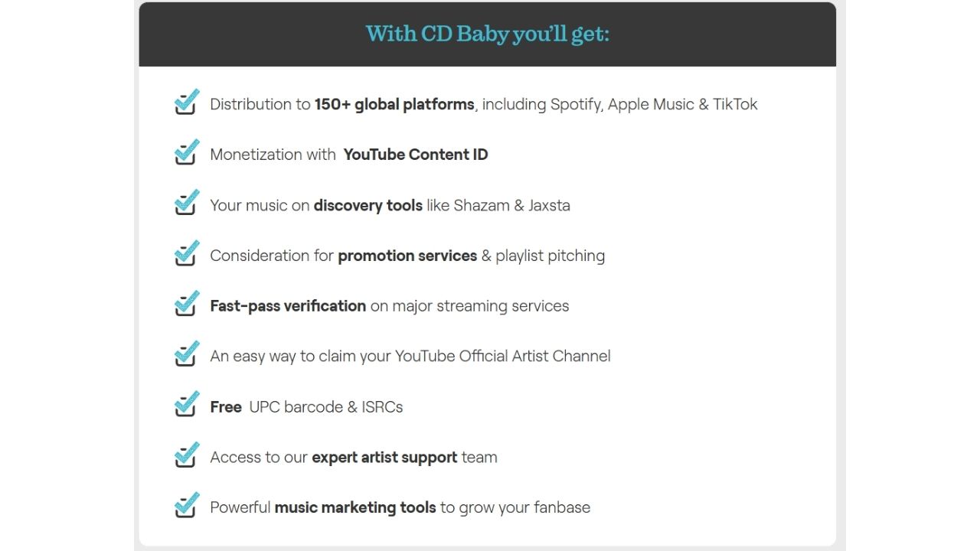Click the bold "YouTube Content ID" text
The height and width of the screenshot is (551, 980).
point(416,155)
